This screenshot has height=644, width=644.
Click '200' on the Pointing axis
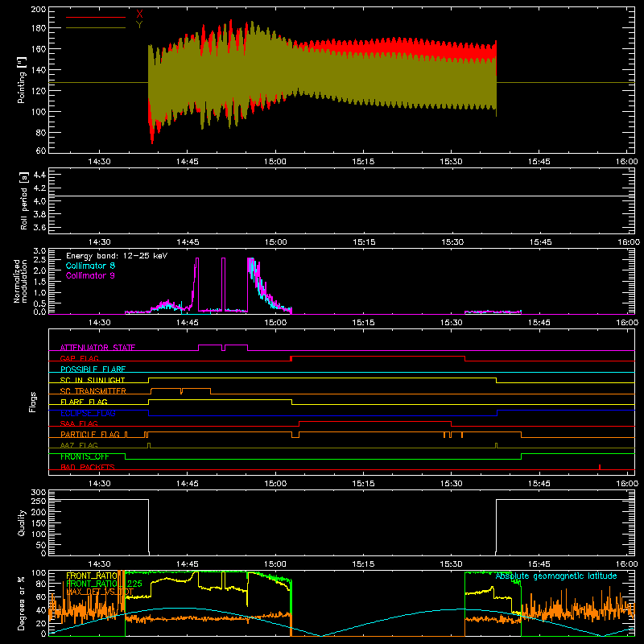coord(39,10)
